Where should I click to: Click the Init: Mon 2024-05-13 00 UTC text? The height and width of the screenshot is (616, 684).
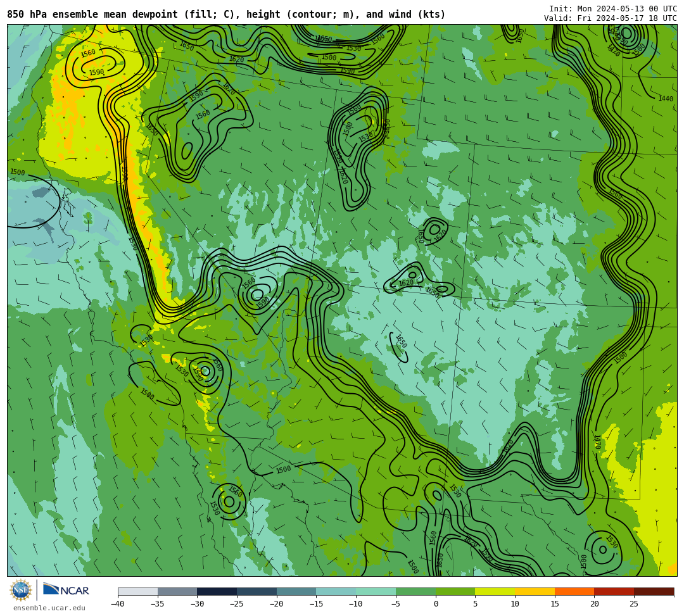[613, 9]
